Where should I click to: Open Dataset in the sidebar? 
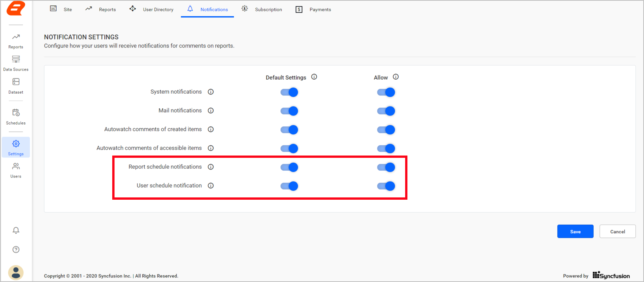click(x=16, y=86)
